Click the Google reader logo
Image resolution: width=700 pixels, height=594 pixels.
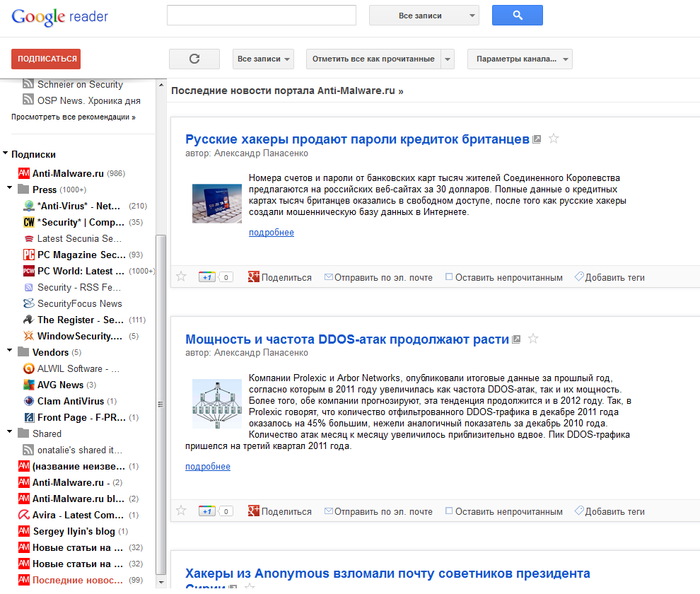tap(60, 16)
